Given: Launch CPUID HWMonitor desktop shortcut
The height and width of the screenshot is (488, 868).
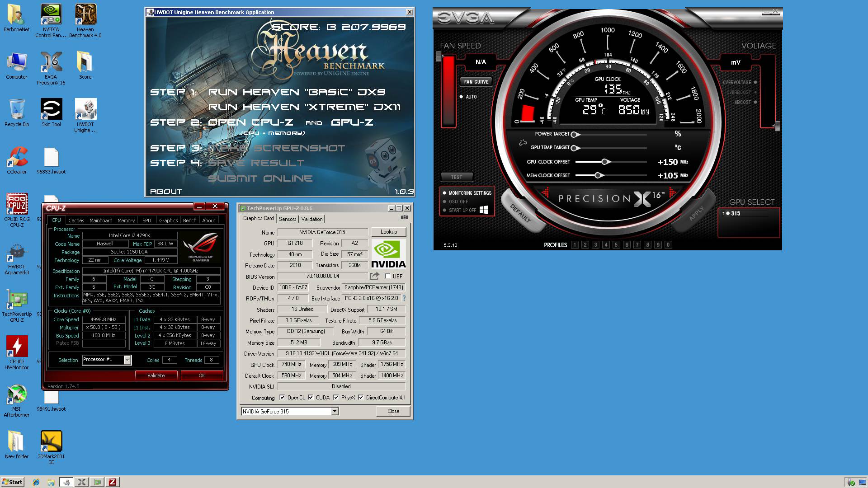Looking at the screenshot, I should coord(17,353).
